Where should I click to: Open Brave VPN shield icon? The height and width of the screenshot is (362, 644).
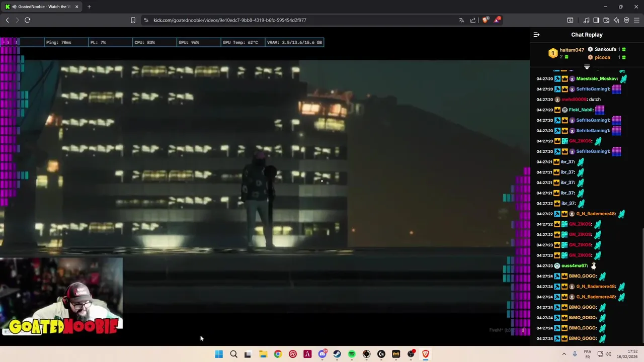[626, 20]
